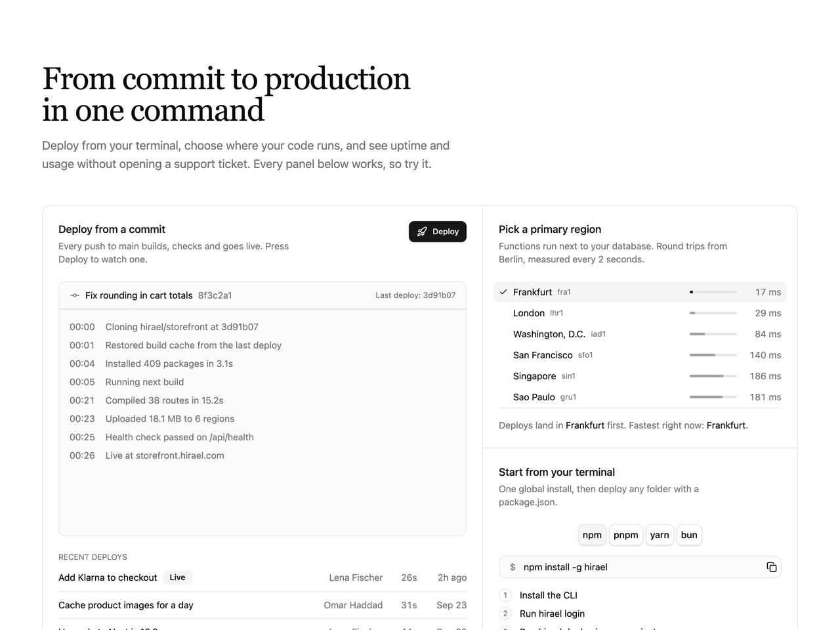Click the npm install -g hirael command text
The height and width of the screenshot is (630, 840).
(566, 567)
